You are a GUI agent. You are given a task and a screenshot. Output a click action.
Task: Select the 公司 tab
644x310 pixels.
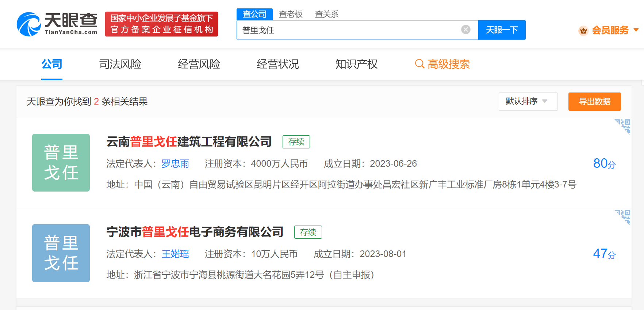(x=52, y=64)
